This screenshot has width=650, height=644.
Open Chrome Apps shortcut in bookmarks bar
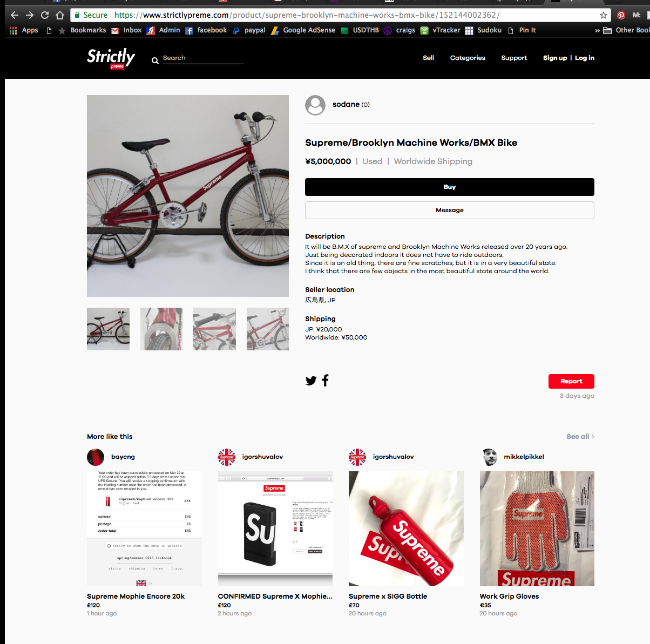[24, 30]
